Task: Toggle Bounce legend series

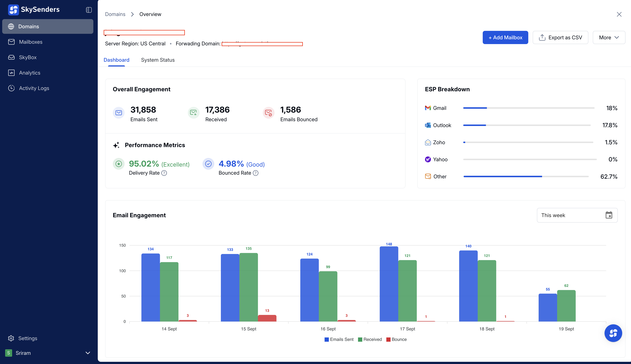Action: (396, 339)
